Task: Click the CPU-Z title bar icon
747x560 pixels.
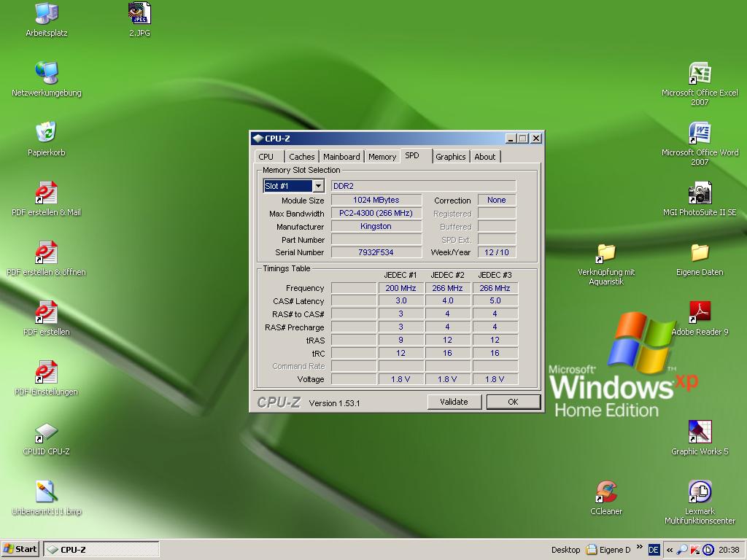Action: pos(258,139)
